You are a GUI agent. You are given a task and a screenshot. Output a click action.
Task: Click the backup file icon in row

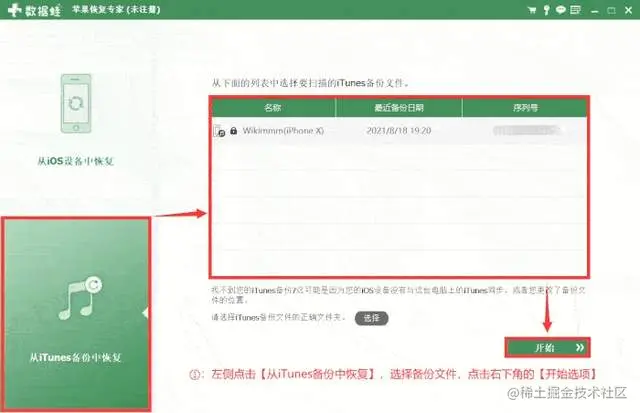click(x=219, y=131)
